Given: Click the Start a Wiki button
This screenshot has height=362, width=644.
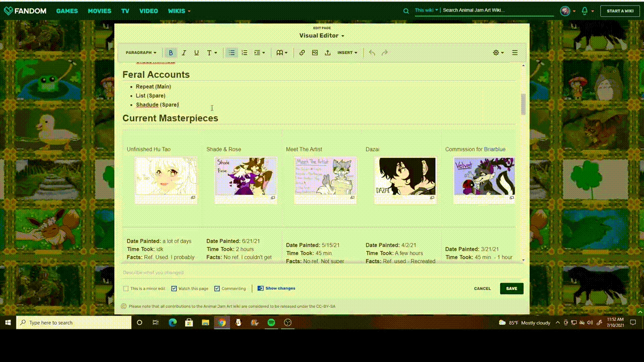Looking at the screenshot, I should (x=620, y=11).
